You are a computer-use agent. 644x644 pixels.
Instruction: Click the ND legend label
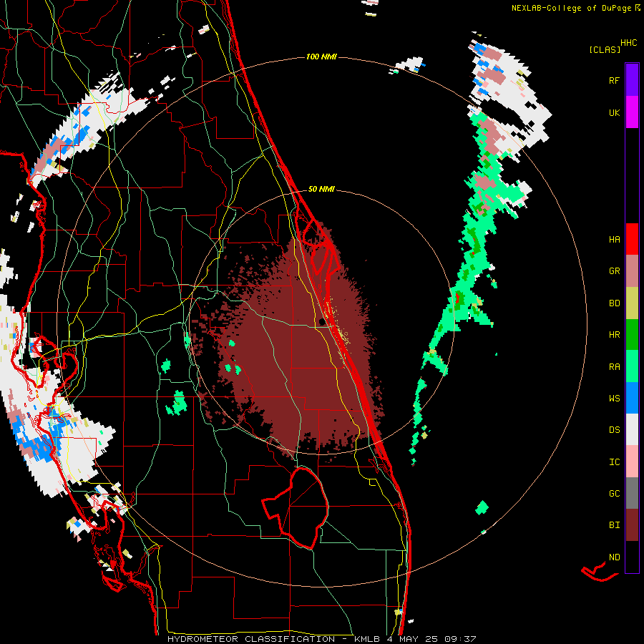pos(614,557)
